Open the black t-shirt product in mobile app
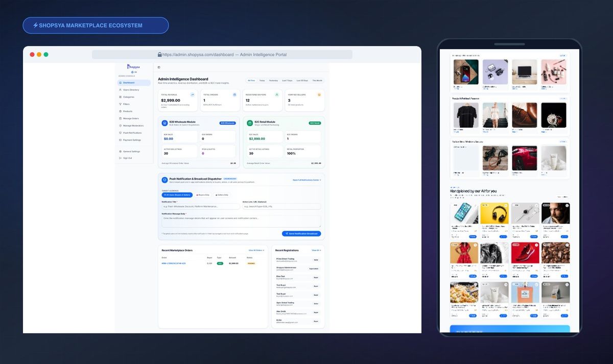This screenshot has height=364, width=613. tap(466, 115)
